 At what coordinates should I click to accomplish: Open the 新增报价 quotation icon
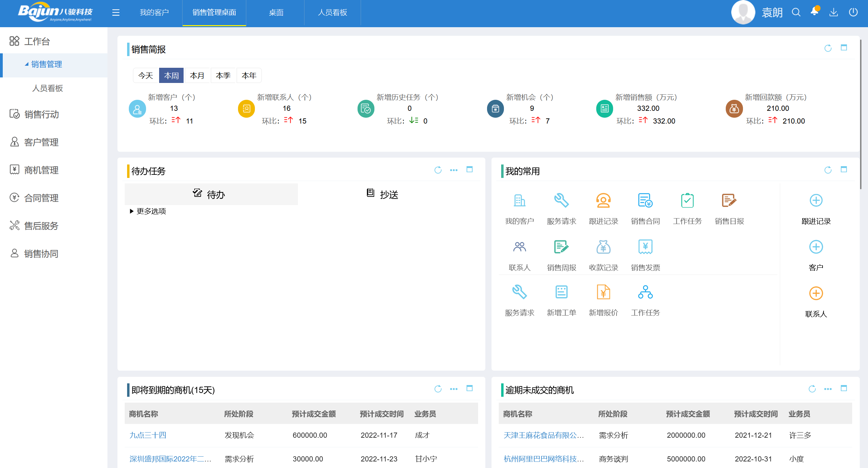coord(603,292)
